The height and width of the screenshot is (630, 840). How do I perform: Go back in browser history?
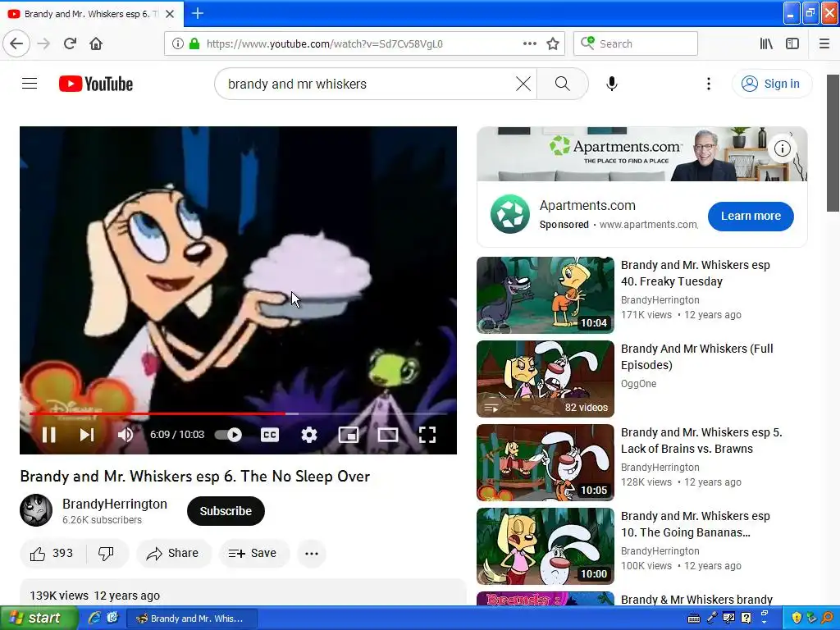point(16,43)
